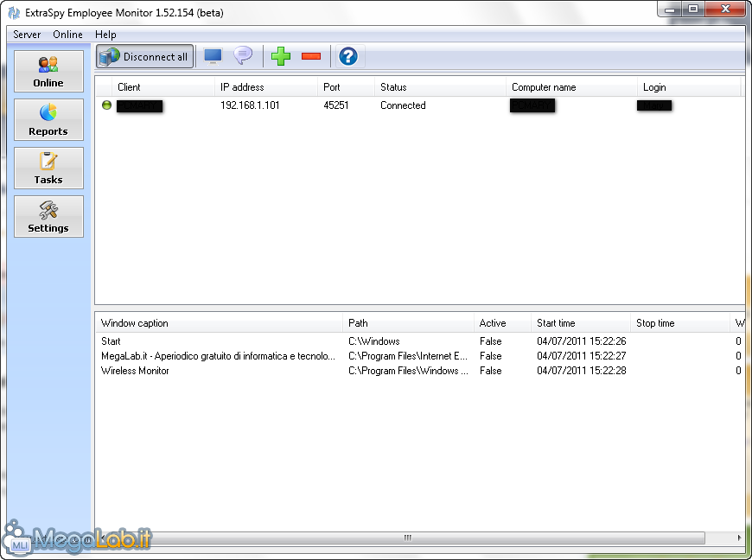Open the remote screen monitor icon

pos(213,56)
